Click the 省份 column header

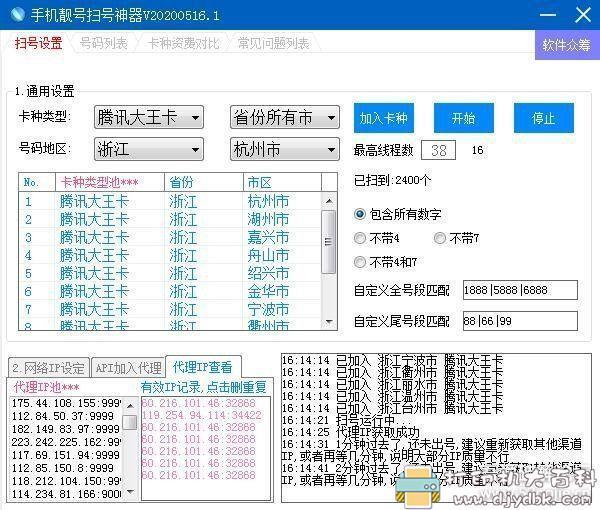(204, 182)
